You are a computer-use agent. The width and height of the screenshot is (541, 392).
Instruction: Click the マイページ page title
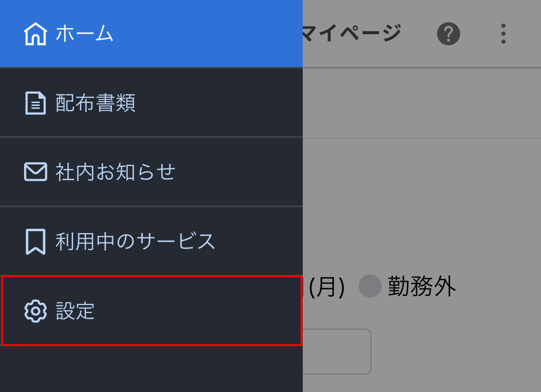351,34
